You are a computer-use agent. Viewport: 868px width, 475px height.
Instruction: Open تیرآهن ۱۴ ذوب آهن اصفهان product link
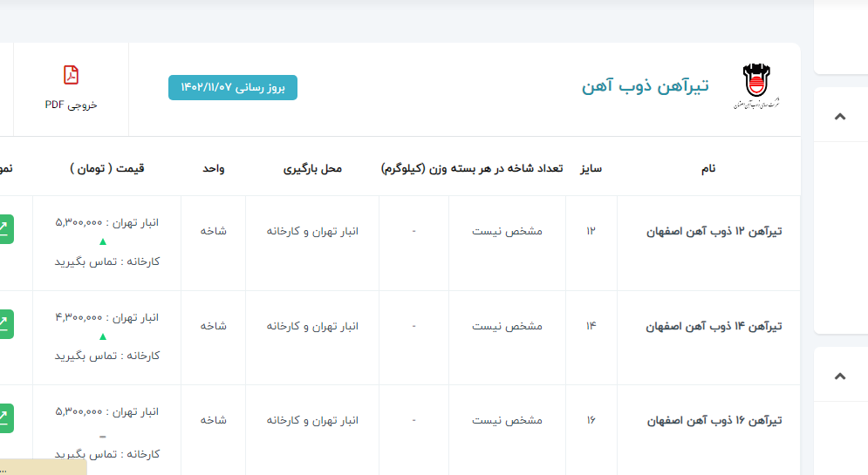(714, 326)
